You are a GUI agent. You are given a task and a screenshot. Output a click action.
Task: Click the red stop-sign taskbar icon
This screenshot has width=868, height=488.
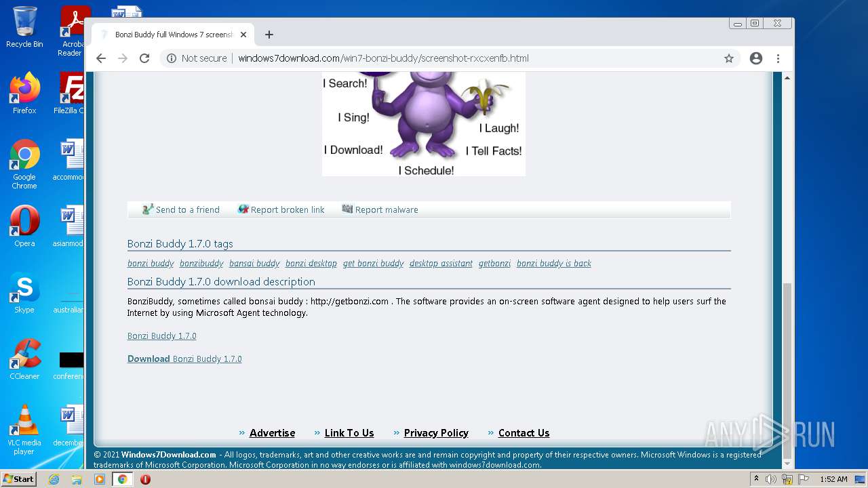click(x=145, y=479)
